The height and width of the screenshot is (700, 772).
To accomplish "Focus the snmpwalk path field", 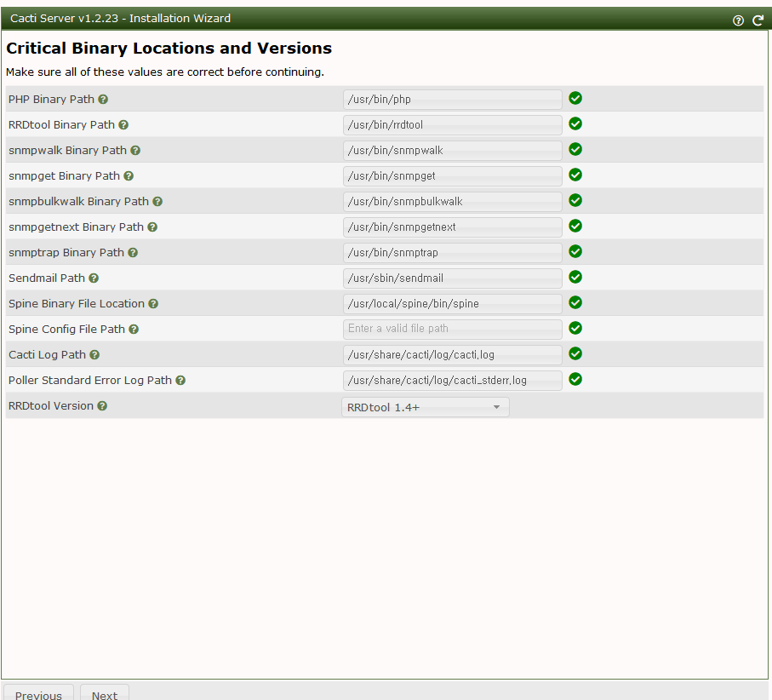I will [453, 151].
